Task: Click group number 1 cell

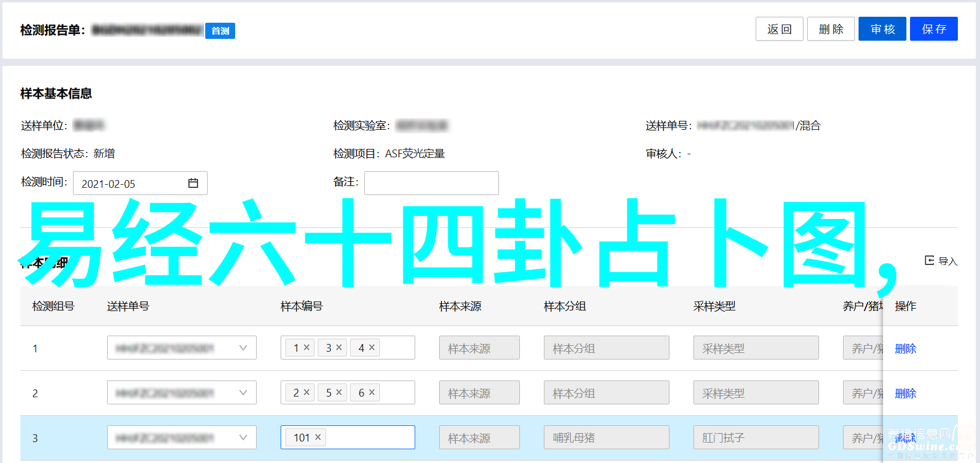Action: (35, 348)
